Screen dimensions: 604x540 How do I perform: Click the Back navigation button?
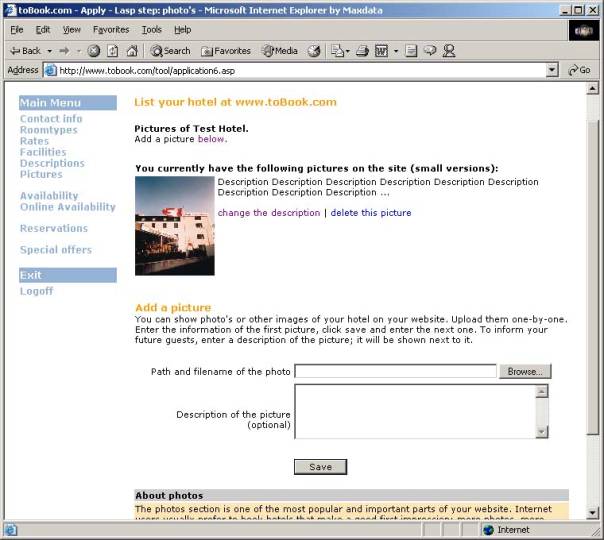[26, 50]
